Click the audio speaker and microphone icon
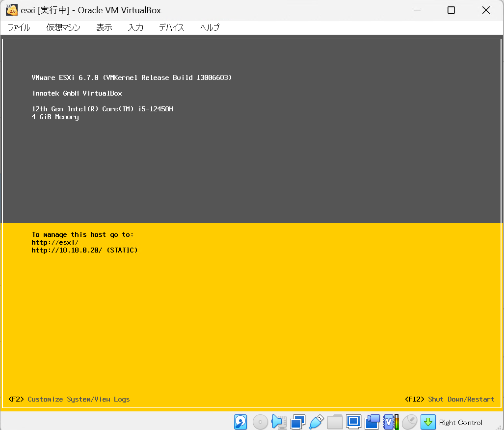The image size is (504, 430). click(x=279, y=422)
